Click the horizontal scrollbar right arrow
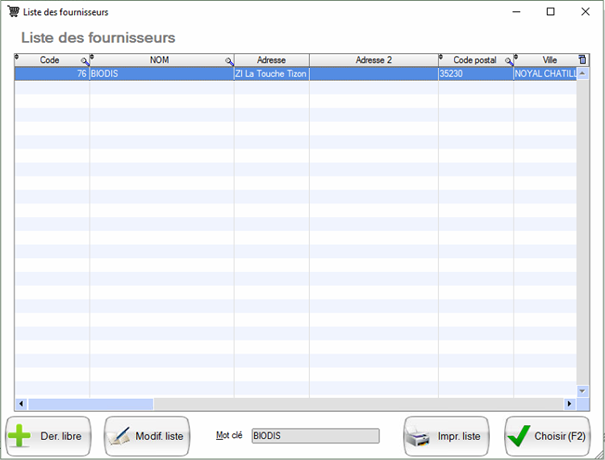 (x=570, y=404)
